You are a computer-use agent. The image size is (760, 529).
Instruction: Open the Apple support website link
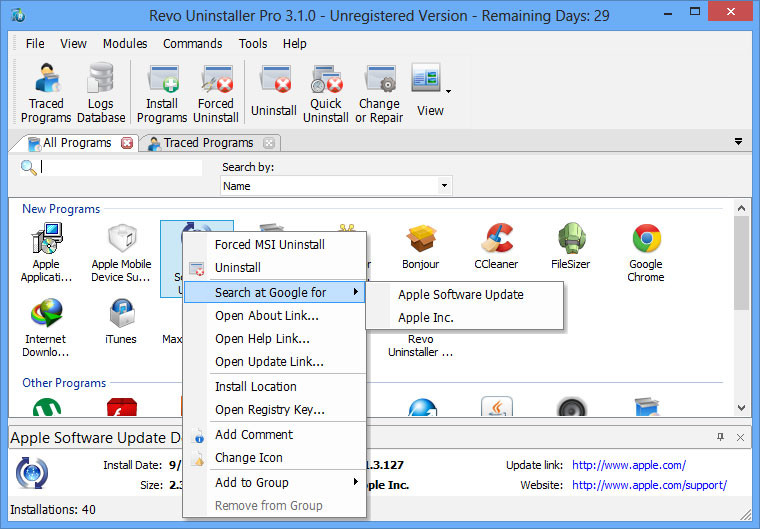click(x=649, y=485)
